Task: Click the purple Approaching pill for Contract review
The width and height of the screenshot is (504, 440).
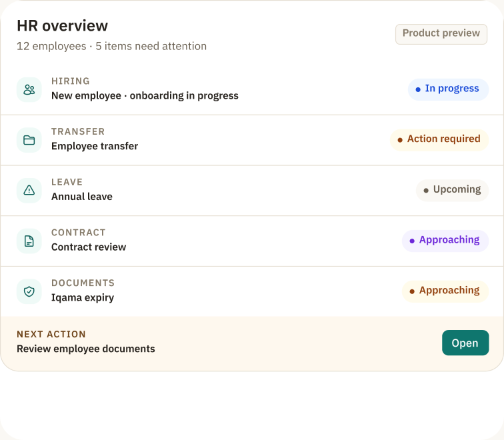Action: point(445,241)
